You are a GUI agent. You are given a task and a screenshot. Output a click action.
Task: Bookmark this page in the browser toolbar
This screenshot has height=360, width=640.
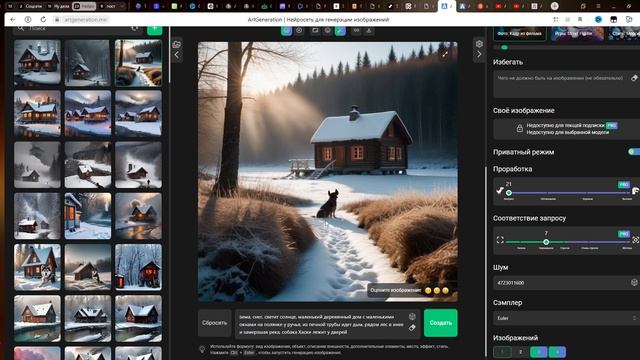tap(580, 20)
